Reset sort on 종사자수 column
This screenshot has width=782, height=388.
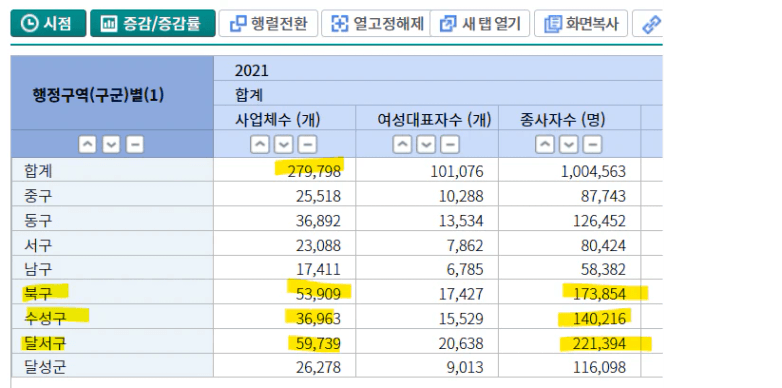(592, 145)
